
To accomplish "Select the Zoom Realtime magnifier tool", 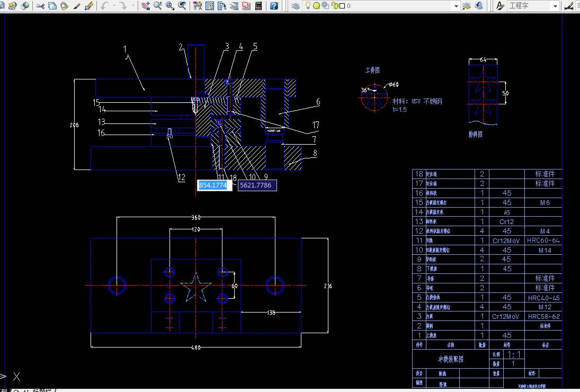I will [x=157, y=6].
